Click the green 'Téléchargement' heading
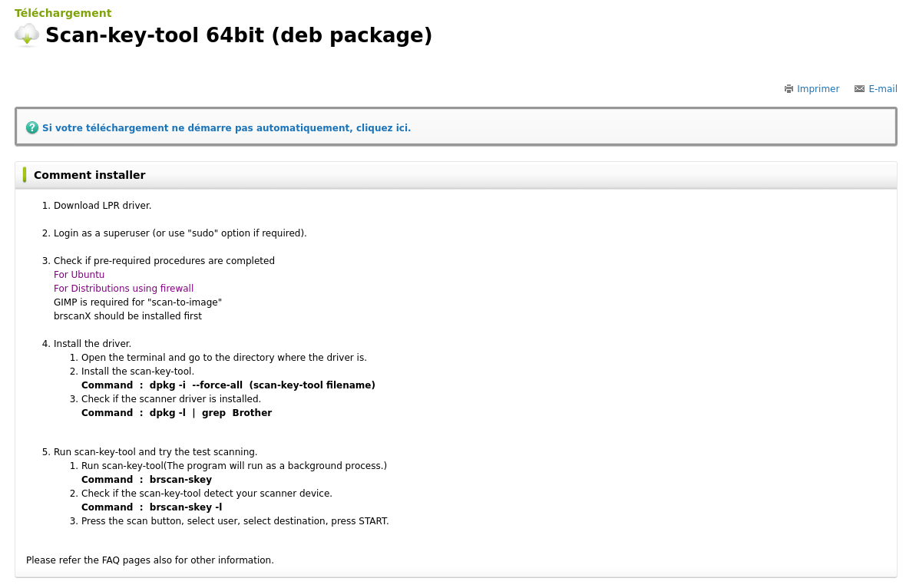Viewport: 906px width, 588px height. [63, 13]
